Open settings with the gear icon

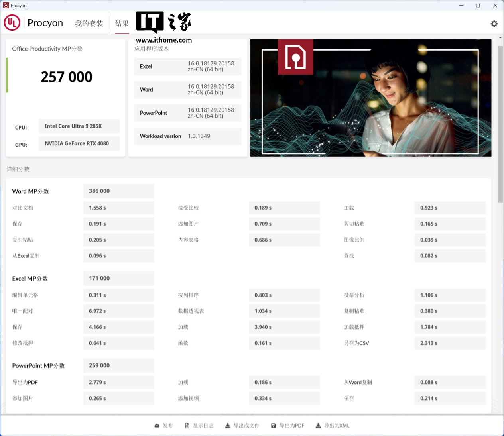(x=494, y=24)
